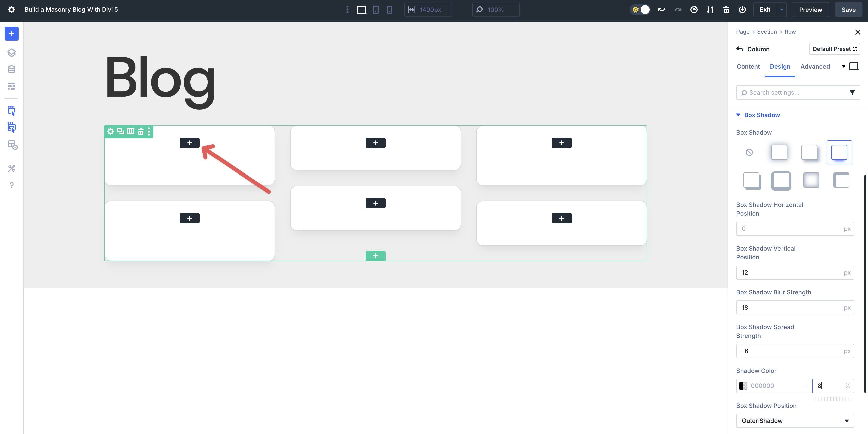This screenshot has width=868, height=434.
Task: Click the editing history clock icon in the toolbar
Action: [x=694, y=10]
